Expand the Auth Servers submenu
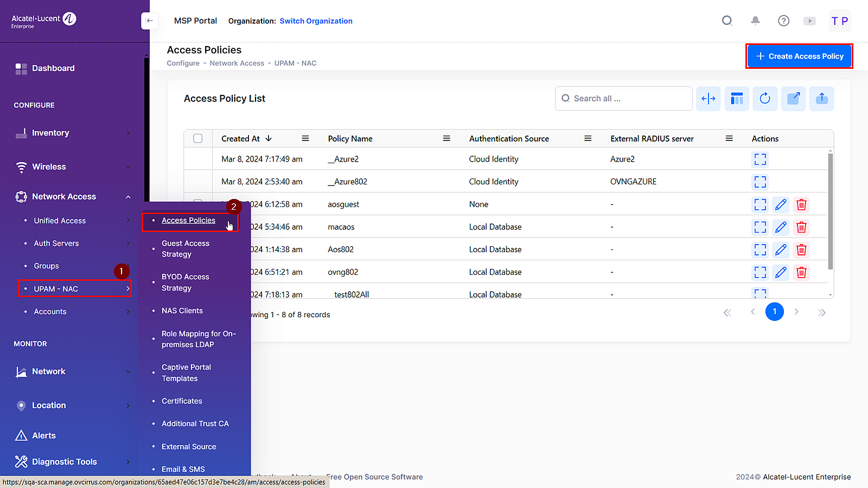 click(x=76, y=243)
